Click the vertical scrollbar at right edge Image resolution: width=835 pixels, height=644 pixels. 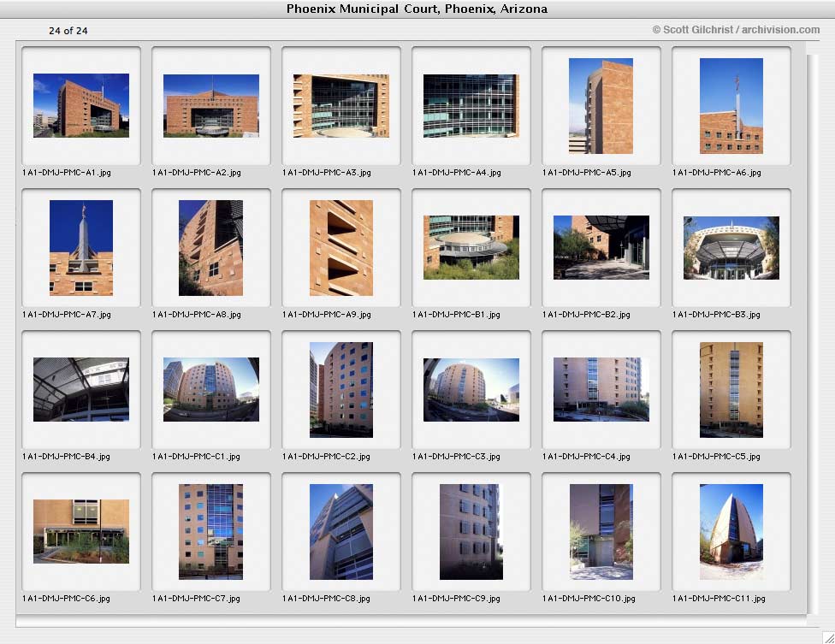[812, 334]
